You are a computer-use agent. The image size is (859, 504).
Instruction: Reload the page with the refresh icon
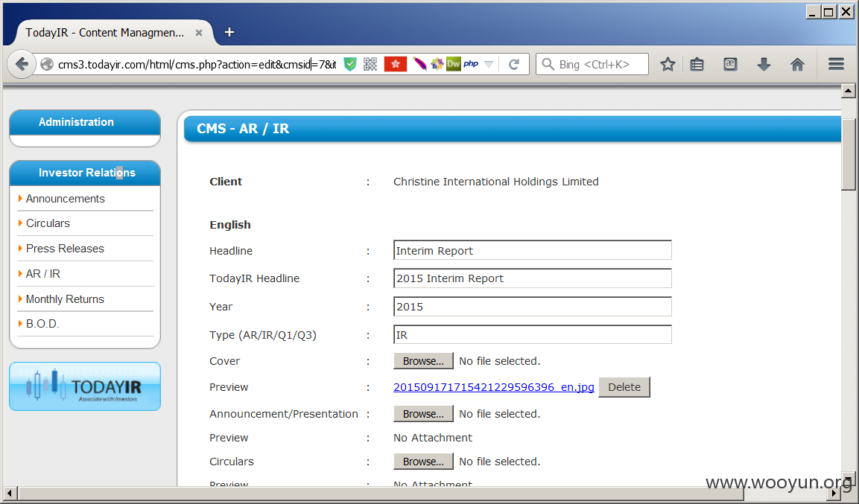[x=514, y=65]
